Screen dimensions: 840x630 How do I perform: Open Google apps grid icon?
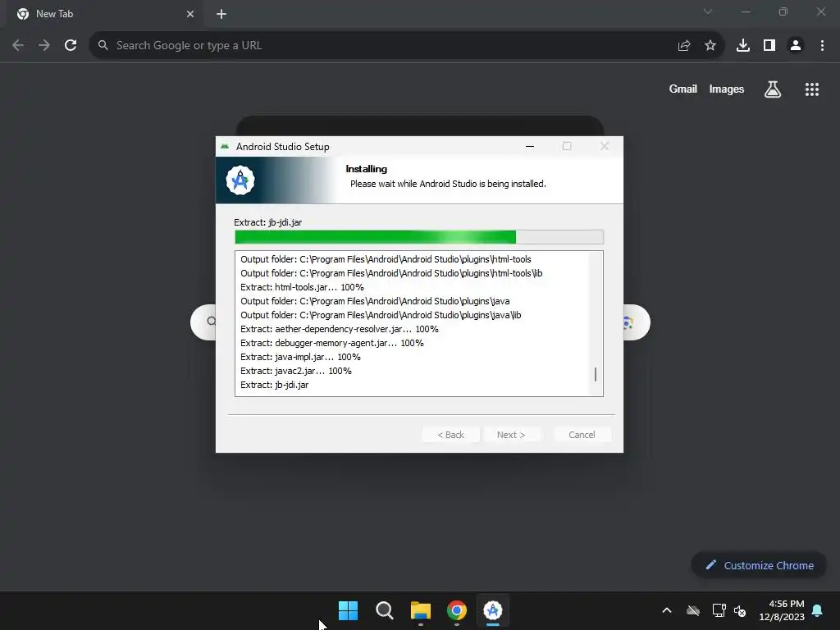pyautogui.click(x=812, y=89)
